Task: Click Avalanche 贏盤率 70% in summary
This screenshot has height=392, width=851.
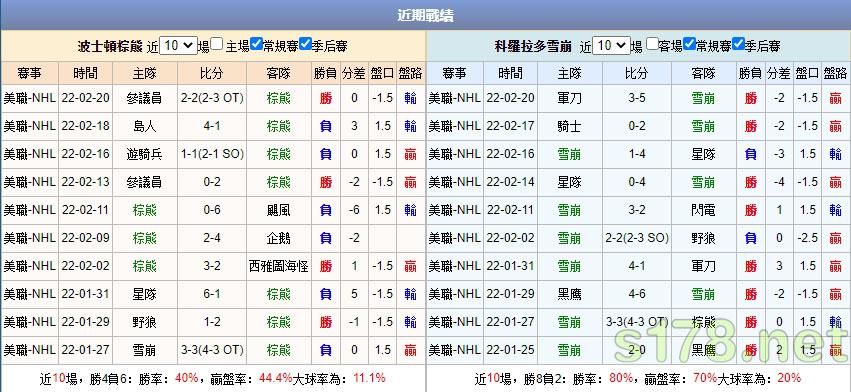Action: pos(706,378)
